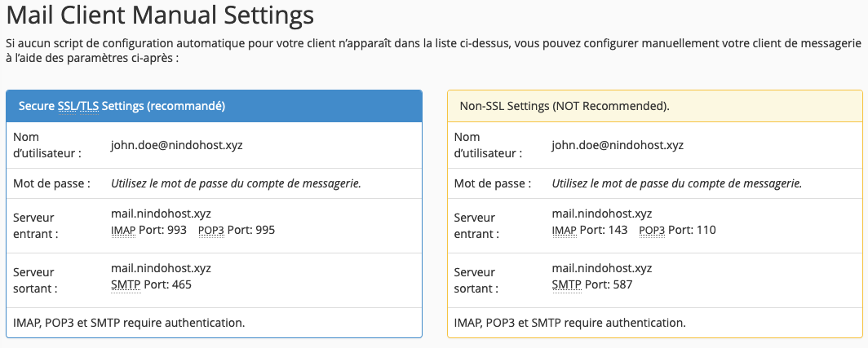Select incoming server hostname in Non-SSL panel
The height and width of the screenshot is (348, 868).
[x=602, y=214]
